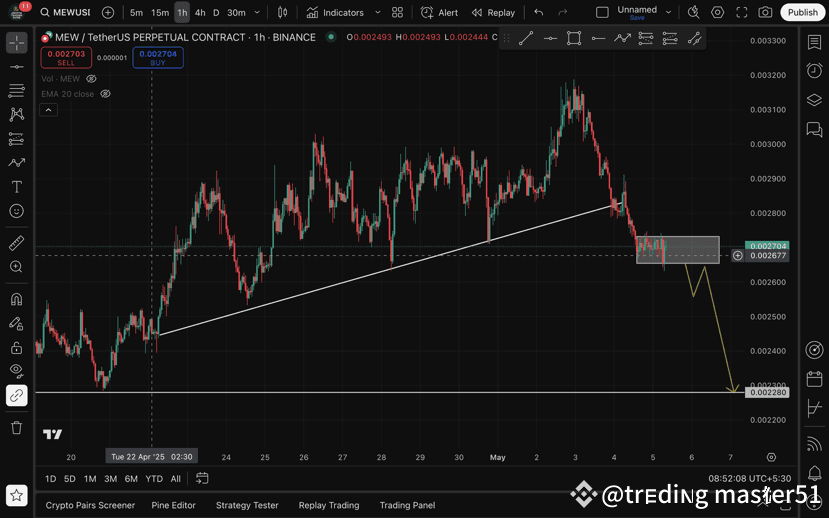The width and height of the screenshot is (829, 518).
Task: Add symbol with the plus button
Action: (108, 12)
